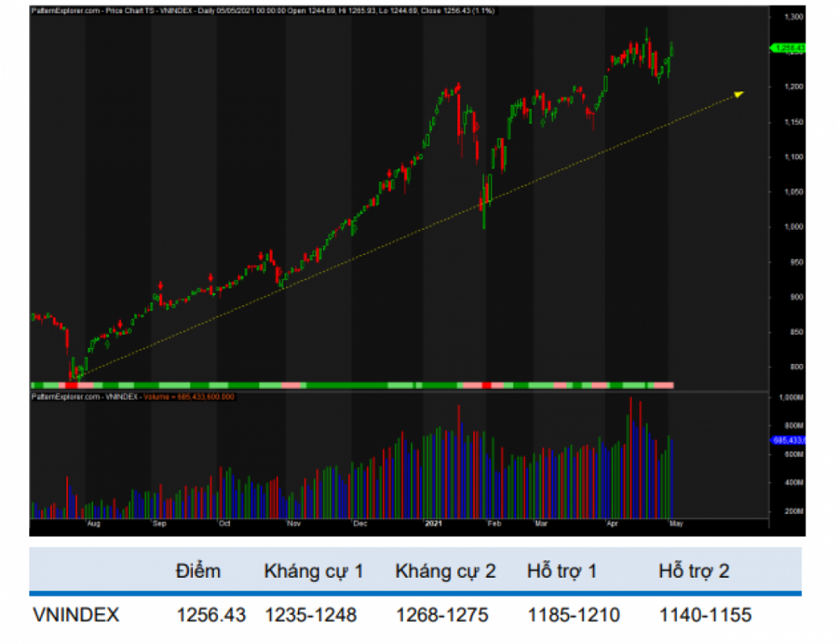Click the green-red signal ribbon strip
Viewport: 839px width, 644px height.
click(352, 384)
